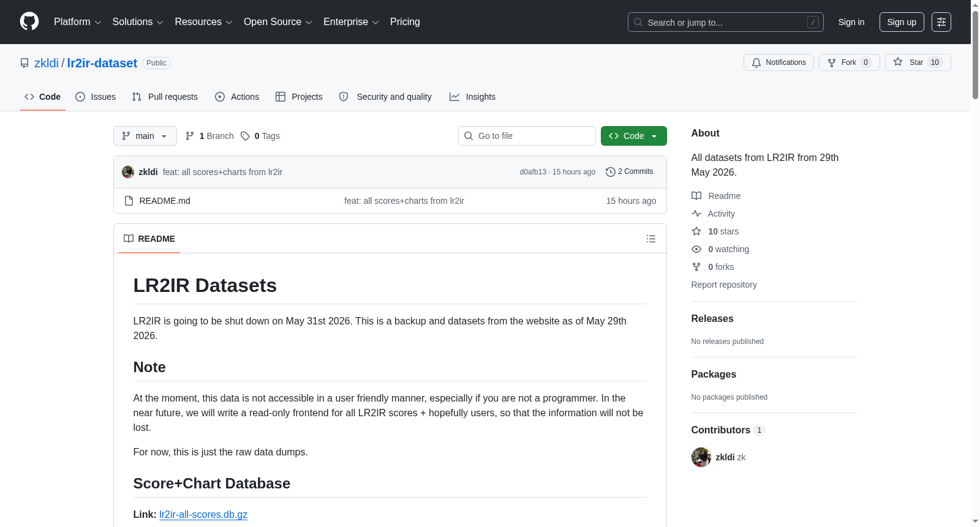
Task: View the 0 Tags list
Action: pos(260,136)
